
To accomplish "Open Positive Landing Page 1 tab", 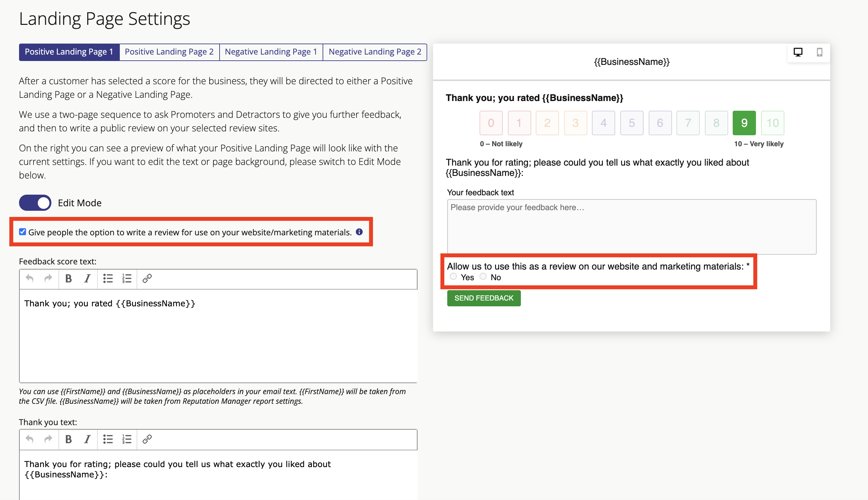I will pyautogui.click(x=69, y=52).
